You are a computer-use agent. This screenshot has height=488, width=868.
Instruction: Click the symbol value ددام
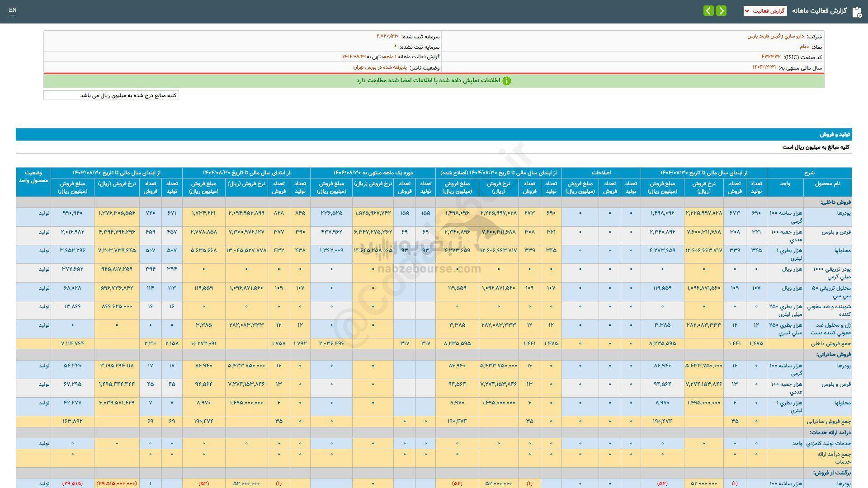[x=804, y=47]
